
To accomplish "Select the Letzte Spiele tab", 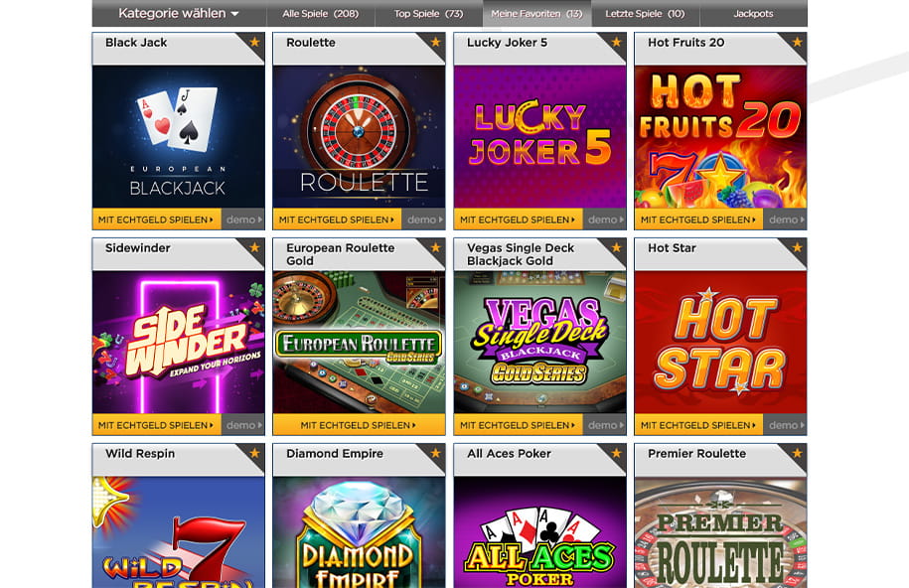I will tap(645, 13).
